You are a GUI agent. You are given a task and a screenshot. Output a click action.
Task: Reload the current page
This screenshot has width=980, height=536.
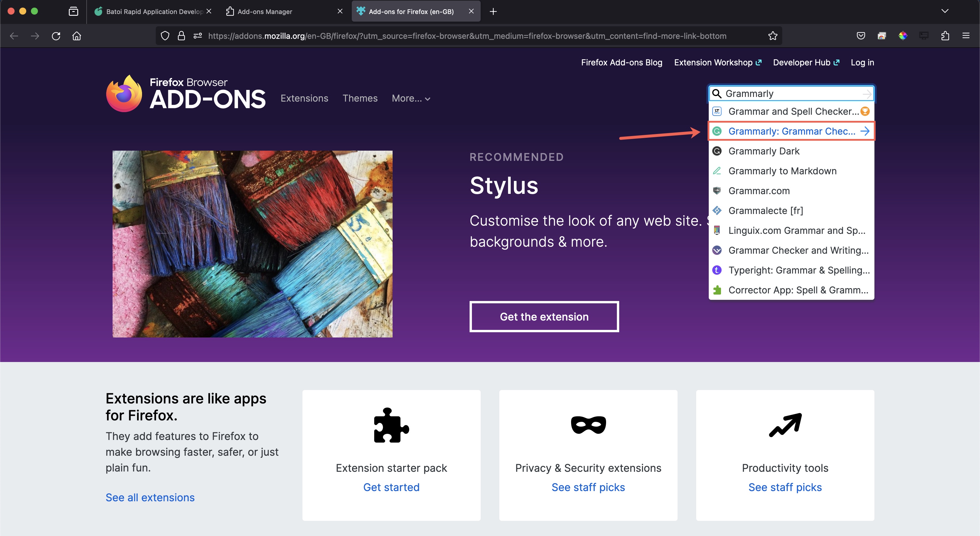[56, 36]
